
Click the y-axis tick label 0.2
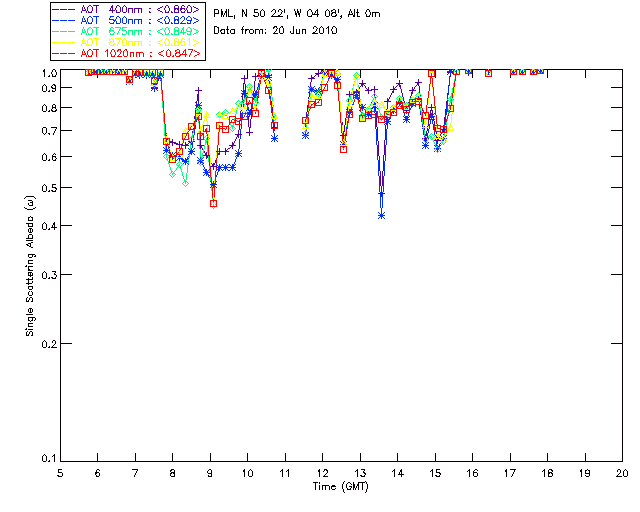click(x=47, y=344)
